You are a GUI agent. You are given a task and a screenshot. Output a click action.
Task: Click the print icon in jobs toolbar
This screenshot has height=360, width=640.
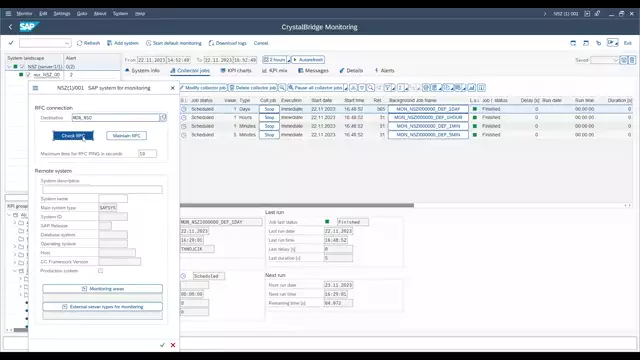pyautogui.click(x=426, y=88)
